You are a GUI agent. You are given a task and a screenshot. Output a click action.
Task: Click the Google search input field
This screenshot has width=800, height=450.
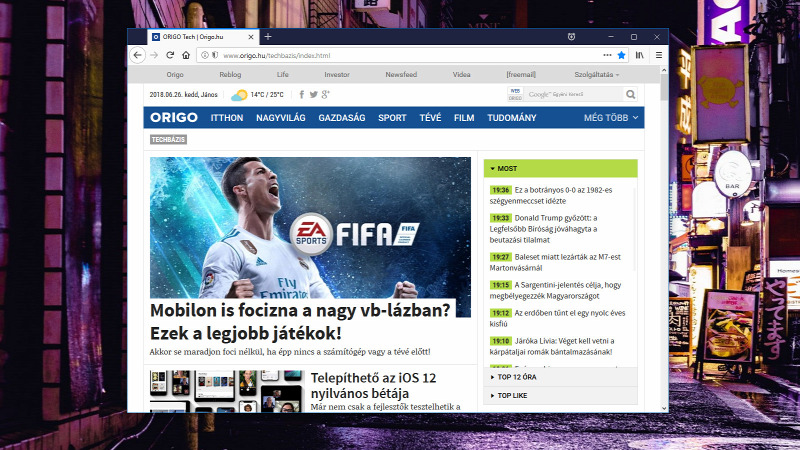pos(574,94)
